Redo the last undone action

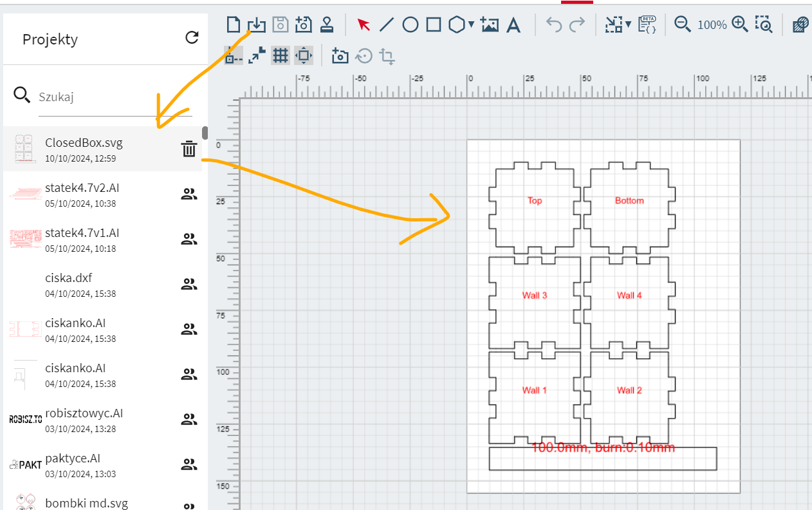pyautogui.click(x=577, y=24)
